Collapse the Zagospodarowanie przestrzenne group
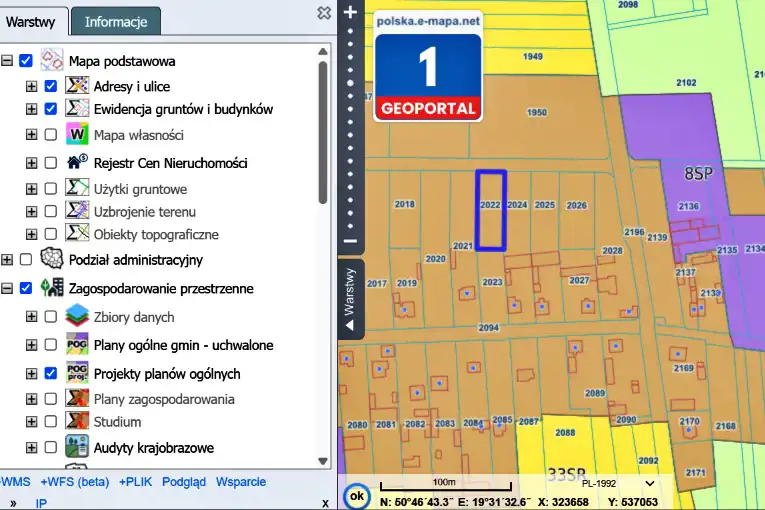 [7, 288]
